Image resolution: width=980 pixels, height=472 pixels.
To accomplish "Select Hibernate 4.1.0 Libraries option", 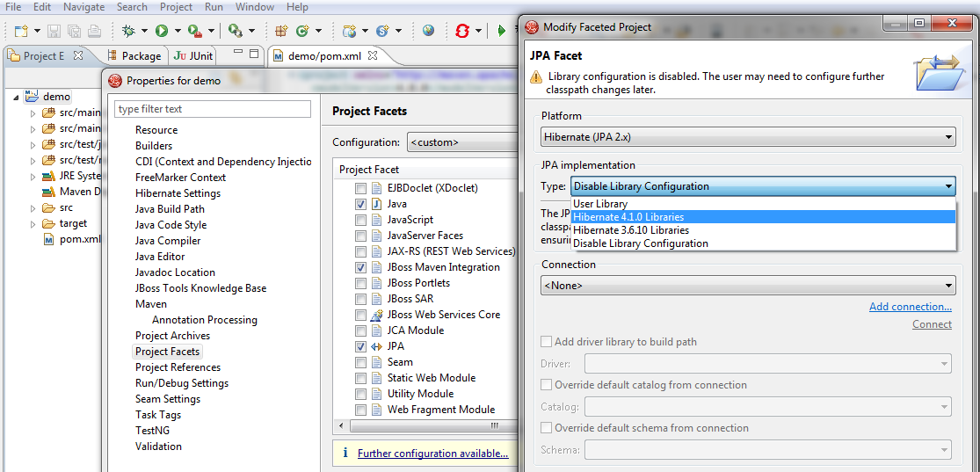I will 763,217.
